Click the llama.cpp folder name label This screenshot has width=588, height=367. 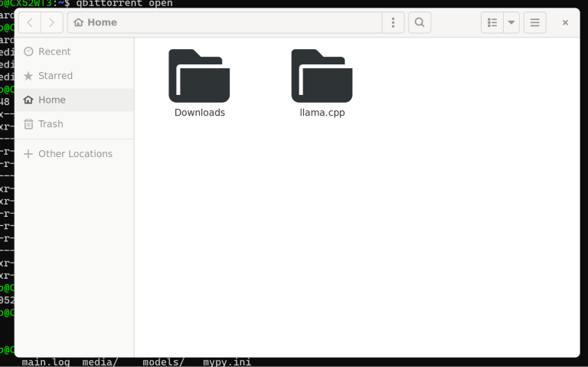(322, 113)
